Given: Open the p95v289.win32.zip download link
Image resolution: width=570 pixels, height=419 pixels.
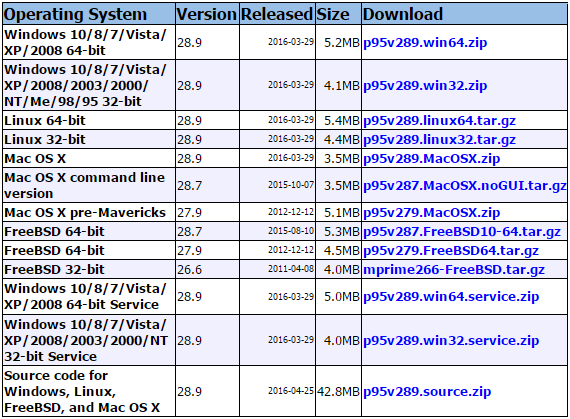Looking at the screenshot, I should 425,86.
